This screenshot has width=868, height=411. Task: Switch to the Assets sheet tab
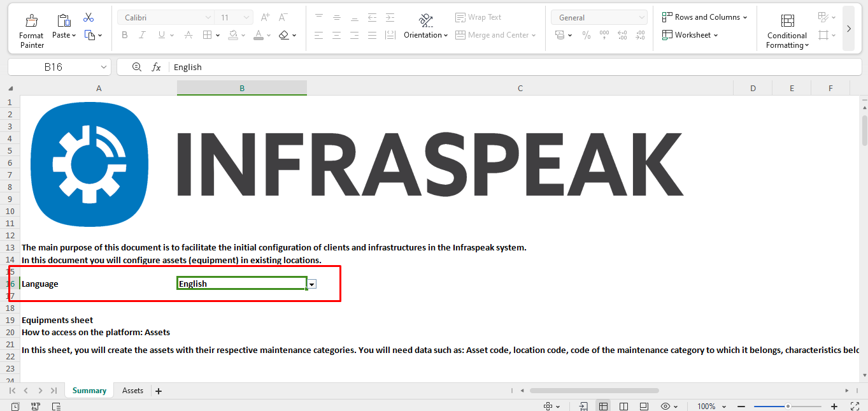click(x=132, y=391)
